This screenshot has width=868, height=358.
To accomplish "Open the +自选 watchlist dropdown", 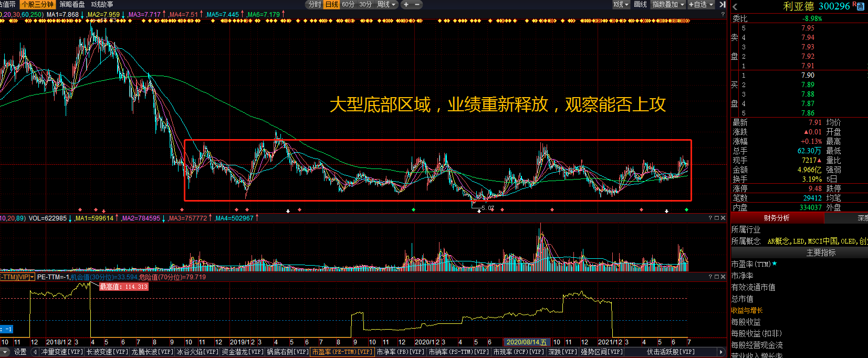I will pyautogui.click(x=701, y=4).
